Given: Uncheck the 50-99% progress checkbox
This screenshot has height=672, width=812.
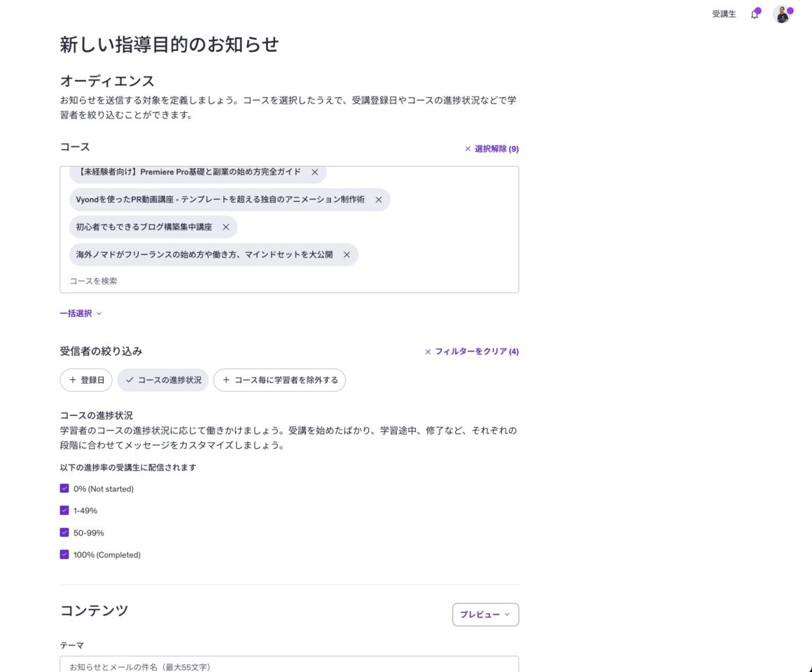Looking at the screenshot, I should click(64, 533).
